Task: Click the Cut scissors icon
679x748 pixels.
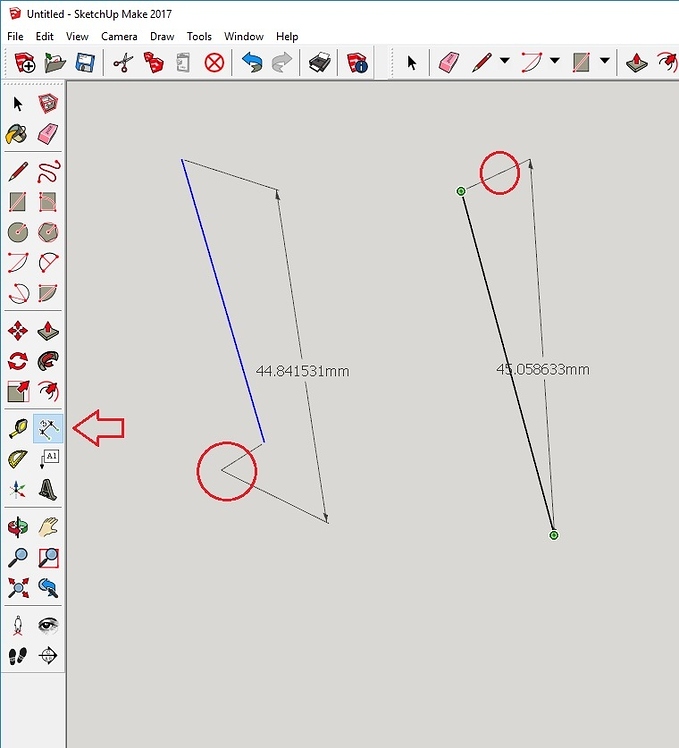Action: tap(123, 62)
